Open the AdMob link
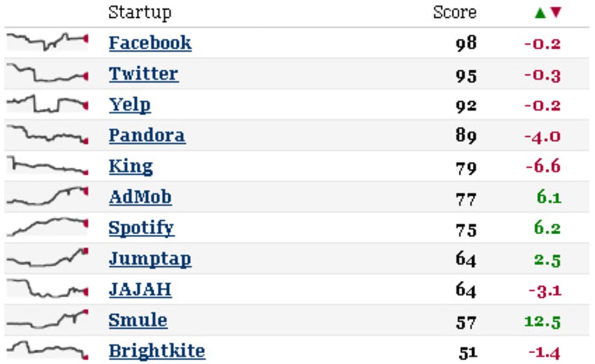Image resolution: width=595 pixels, height=364 pixels. pos(140,197)
